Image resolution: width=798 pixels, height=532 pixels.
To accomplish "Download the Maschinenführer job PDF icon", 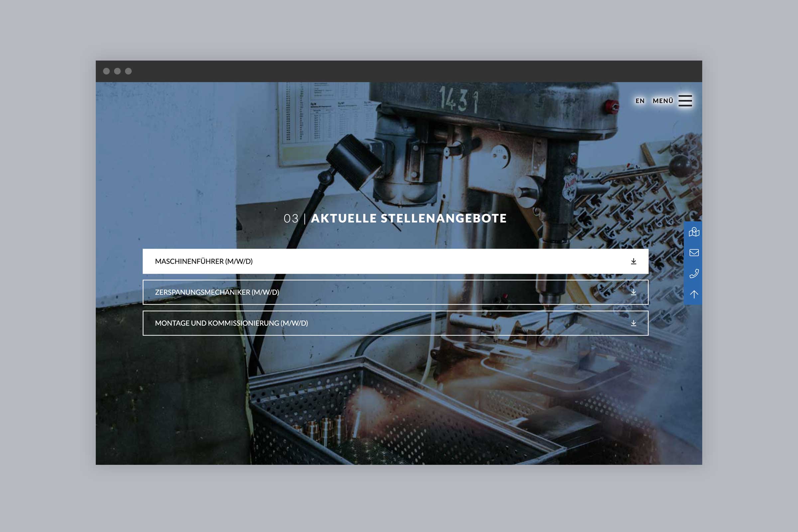I will coord(633,261).
